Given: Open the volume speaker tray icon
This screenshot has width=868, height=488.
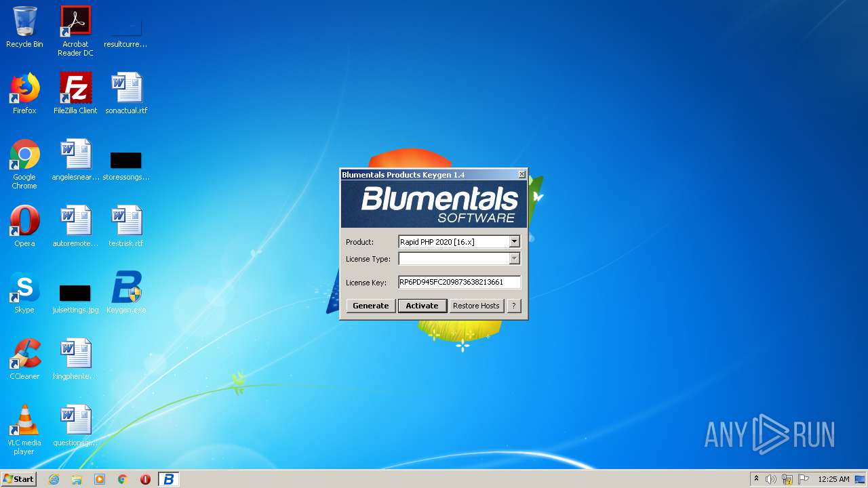Looking at the screenshot, I should click(771, 479).
